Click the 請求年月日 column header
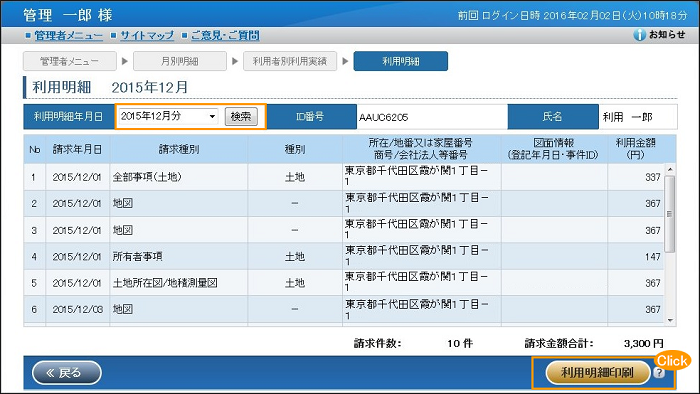The image size is (700, 394). point(77,149)
